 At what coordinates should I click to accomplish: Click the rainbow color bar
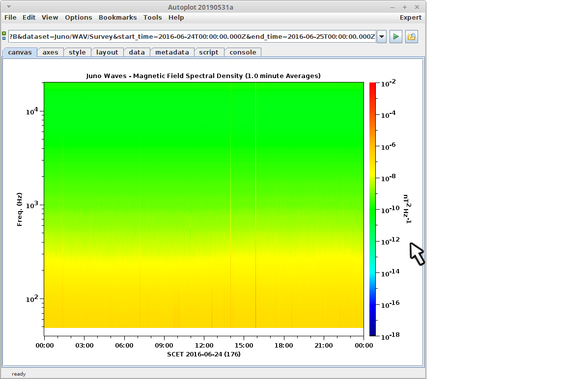[x=372, y=209]
